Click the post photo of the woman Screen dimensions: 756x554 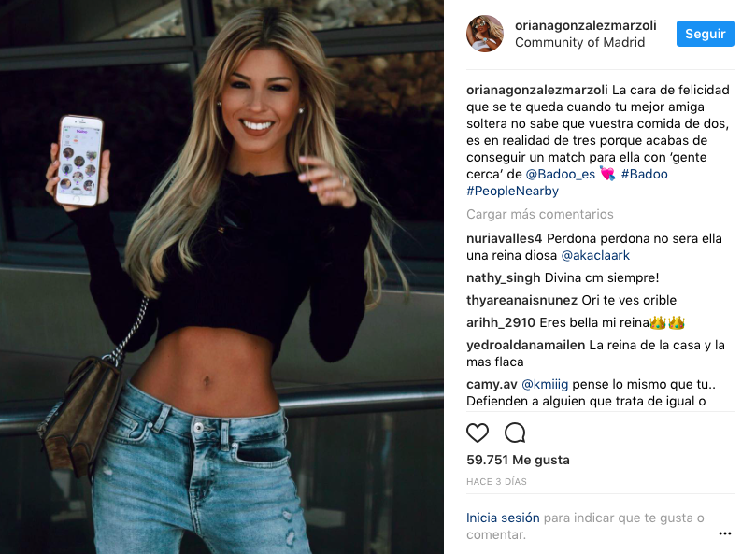[221, 277]
